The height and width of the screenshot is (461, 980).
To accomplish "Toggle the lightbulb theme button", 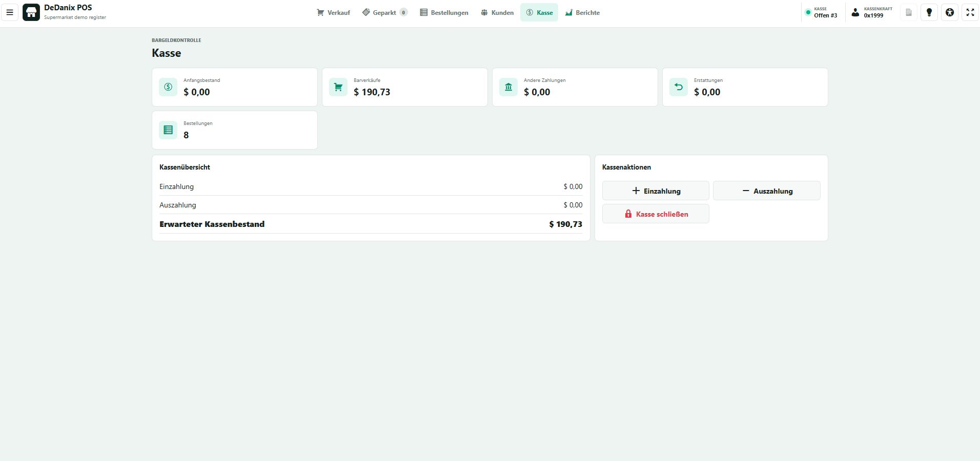I will click(929, 12).
